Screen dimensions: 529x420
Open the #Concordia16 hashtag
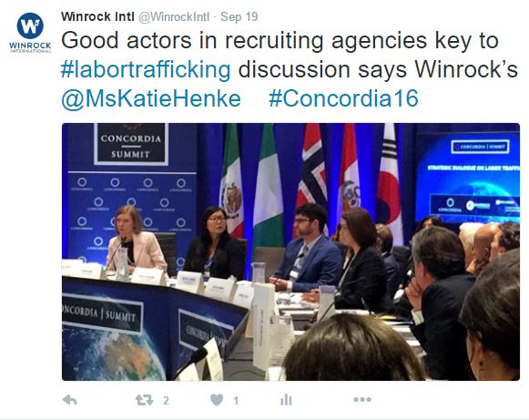point(344,98)
